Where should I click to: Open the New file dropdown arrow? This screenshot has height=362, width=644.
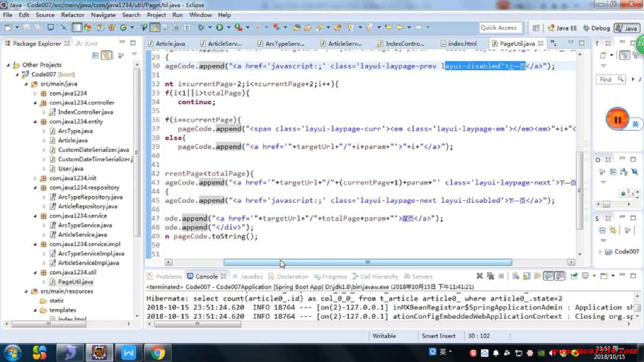click(x=17, y=27)
